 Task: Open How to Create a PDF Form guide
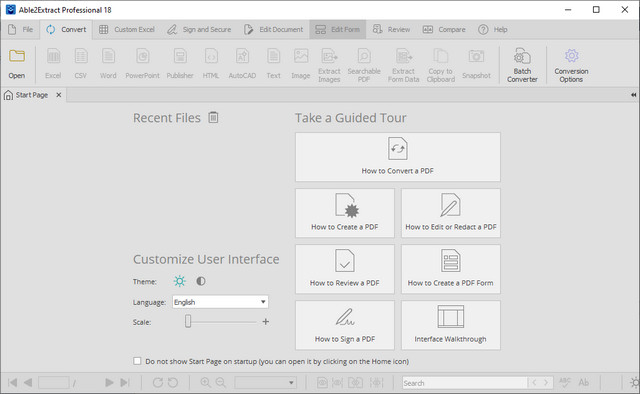(x=451, y=269)
